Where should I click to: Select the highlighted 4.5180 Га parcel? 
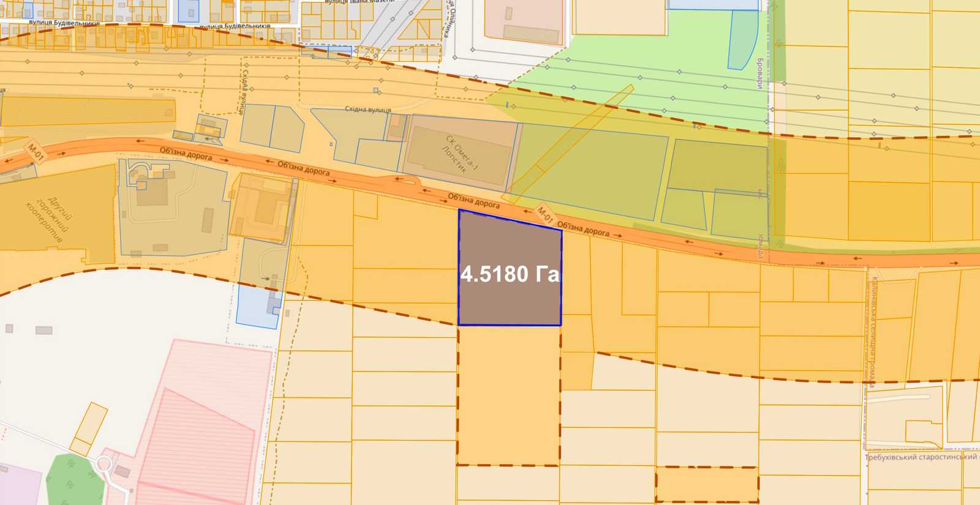(x=510, y=267)
